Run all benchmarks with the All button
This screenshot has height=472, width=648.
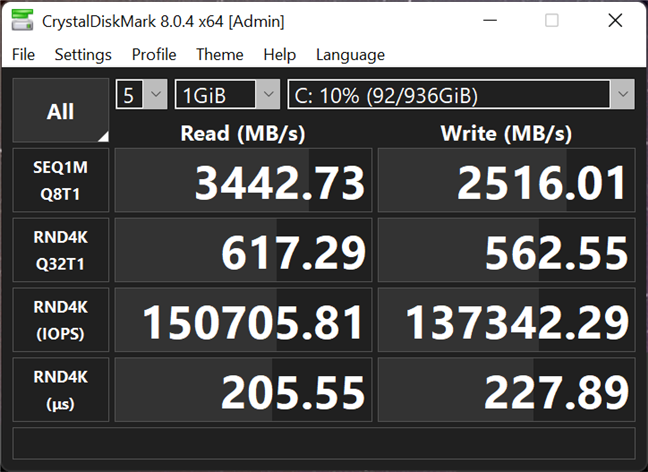(61, 110)
